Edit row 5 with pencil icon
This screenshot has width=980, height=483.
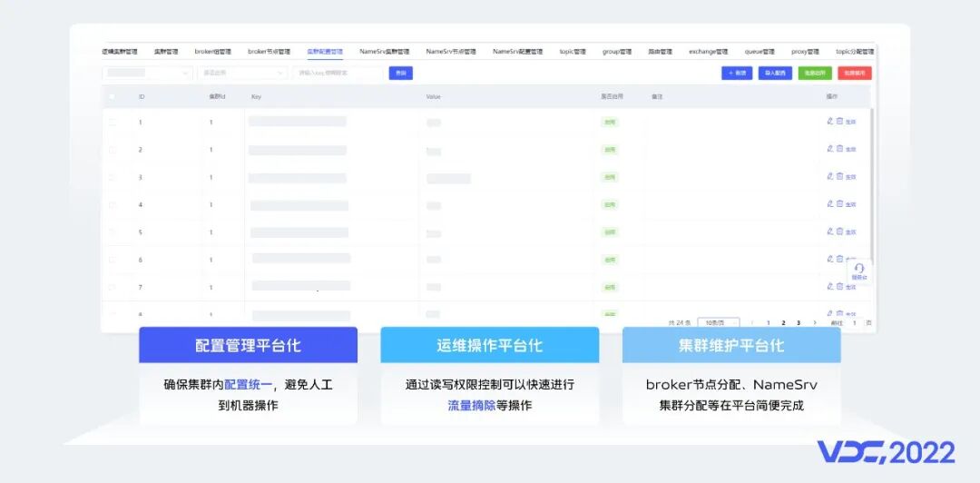[830, 232]
